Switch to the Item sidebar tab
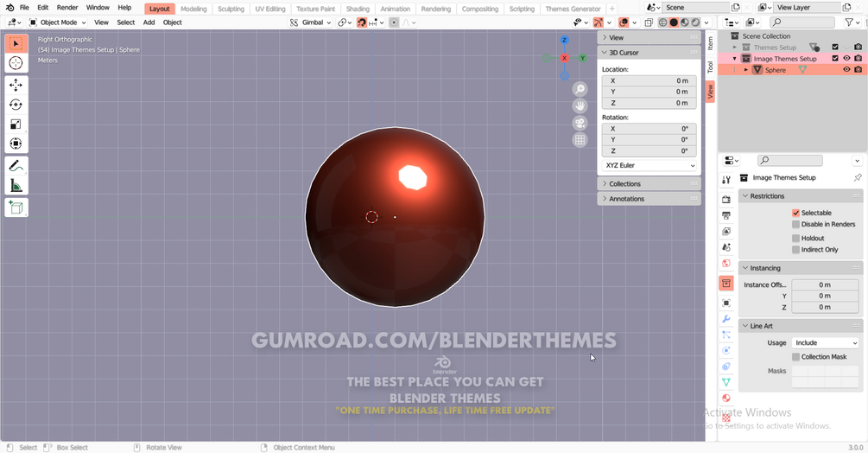 (710, 42)
